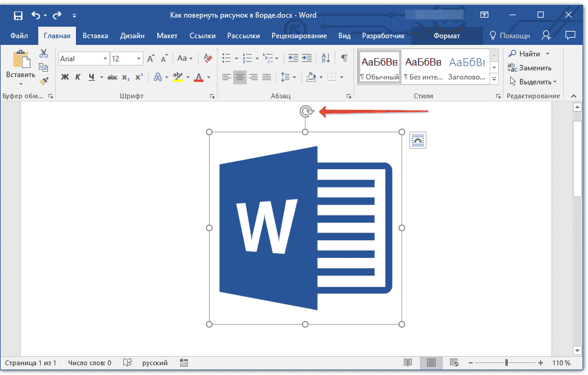The width and height of the screenshot is (588, 375).
Task: Expand the font size dropdown
Action: tap(139, 59)
